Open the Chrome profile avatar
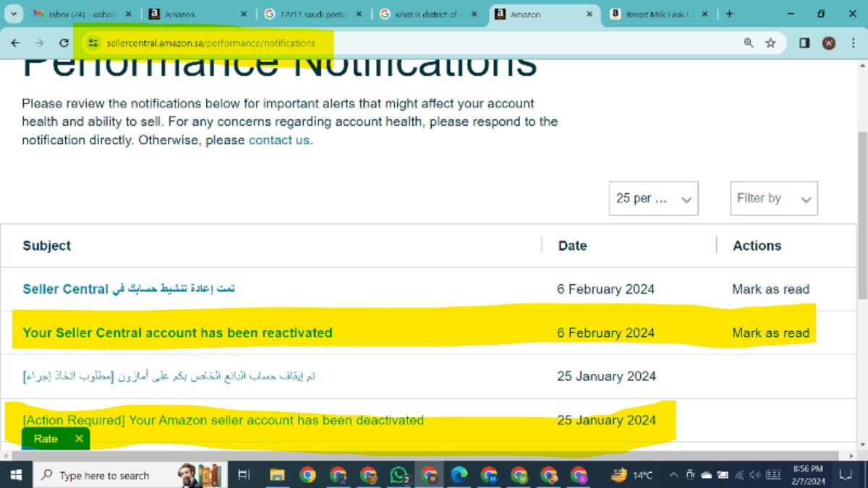Screen dimensions: 868x488 point(829,43)
